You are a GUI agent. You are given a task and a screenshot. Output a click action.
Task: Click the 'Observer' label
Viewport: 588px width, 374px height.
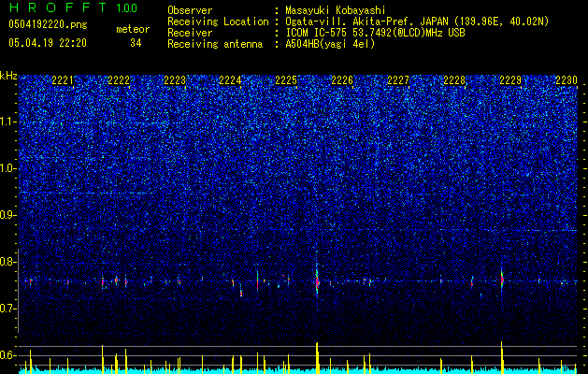pos(190,10)
